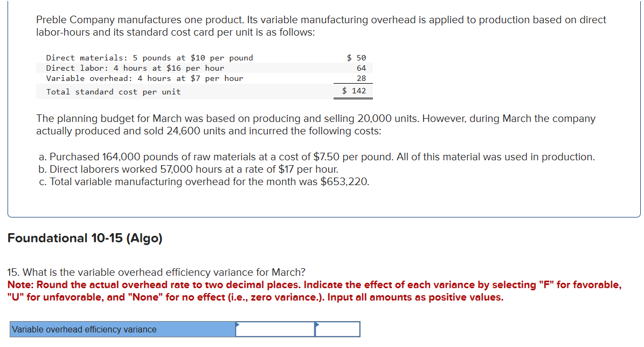Screen dimensions: 644x347
Task: Select the Variable overhead cost card line
Action: [144, 78]
